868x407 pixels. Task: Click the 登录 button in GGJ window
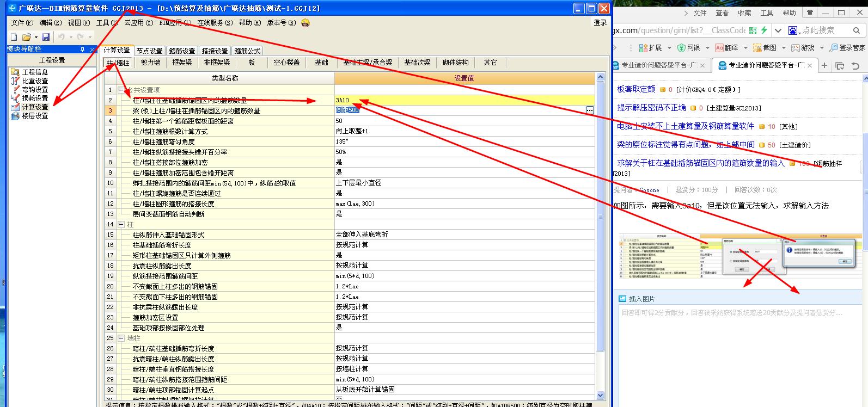[x=600, y=23]
